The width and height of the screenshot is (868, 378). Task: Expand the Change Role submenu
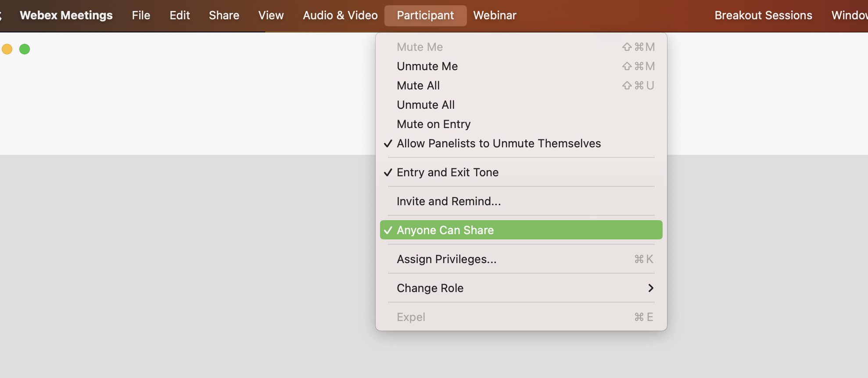[521, 288]
